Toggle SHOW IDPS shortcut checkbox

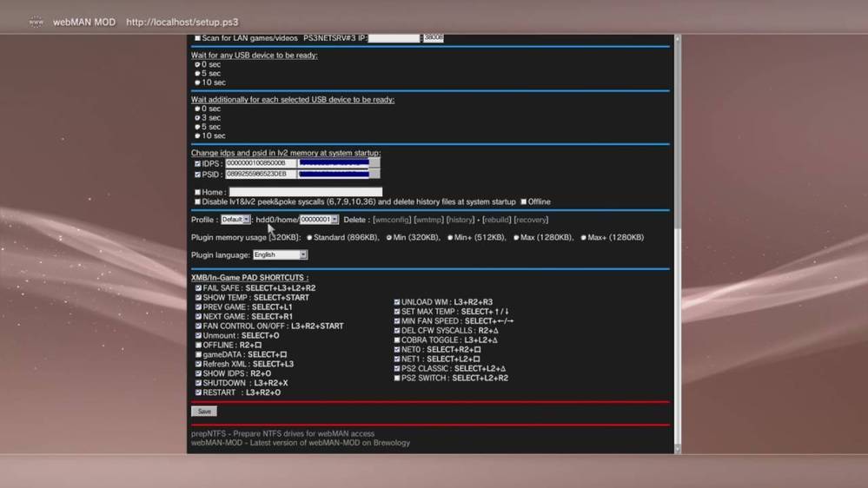(198, 373)
